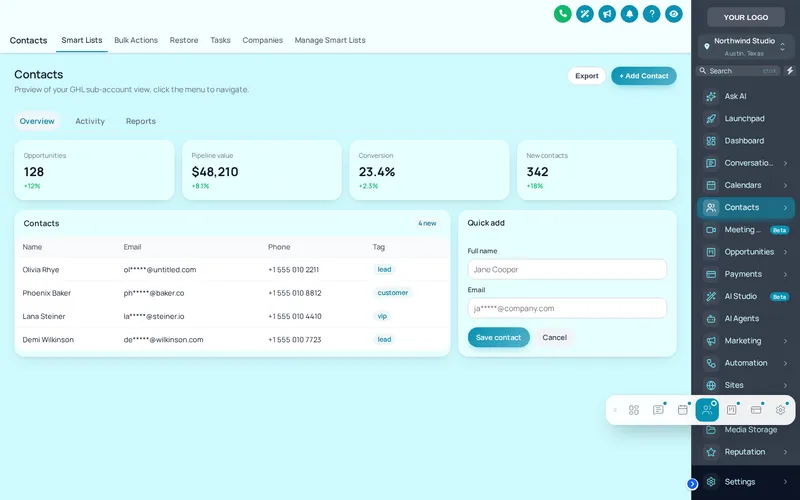Click the drag handle on floating dock

click(615, 410)
